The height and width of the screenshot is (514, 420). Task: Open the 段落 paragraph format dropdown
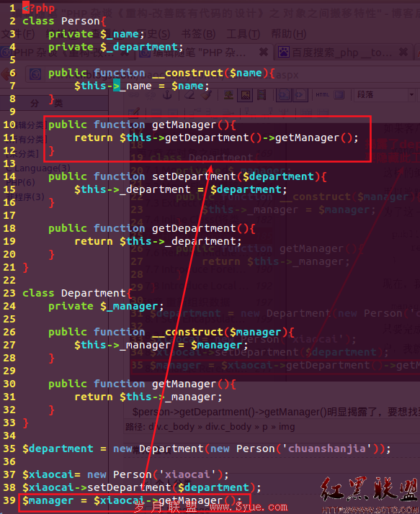[385, 95]
